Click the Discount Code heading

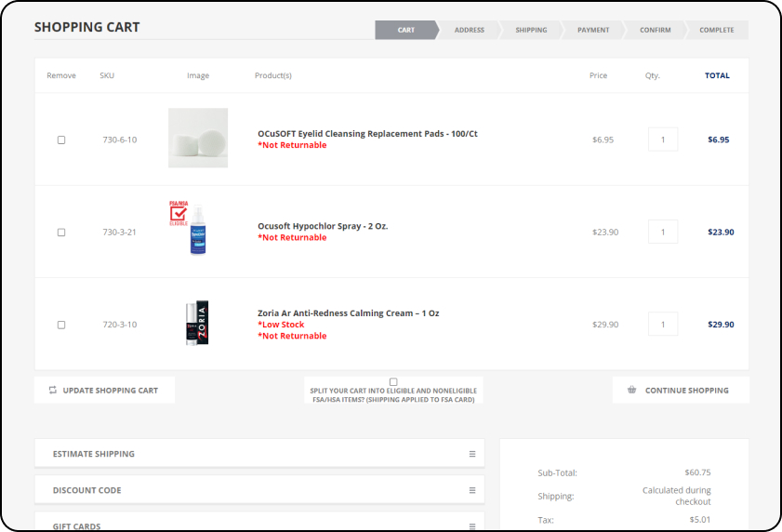(86, 490)
